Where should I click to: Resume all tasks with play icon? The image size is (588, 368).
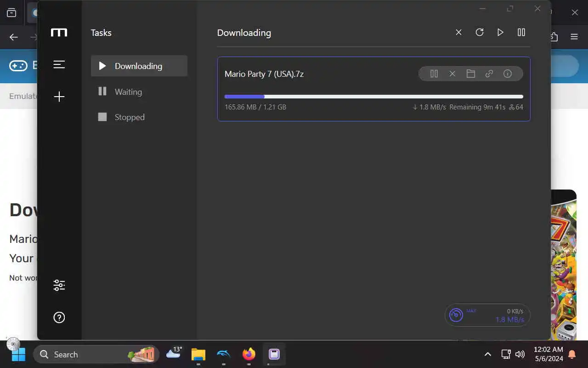(x=500, y=32)
